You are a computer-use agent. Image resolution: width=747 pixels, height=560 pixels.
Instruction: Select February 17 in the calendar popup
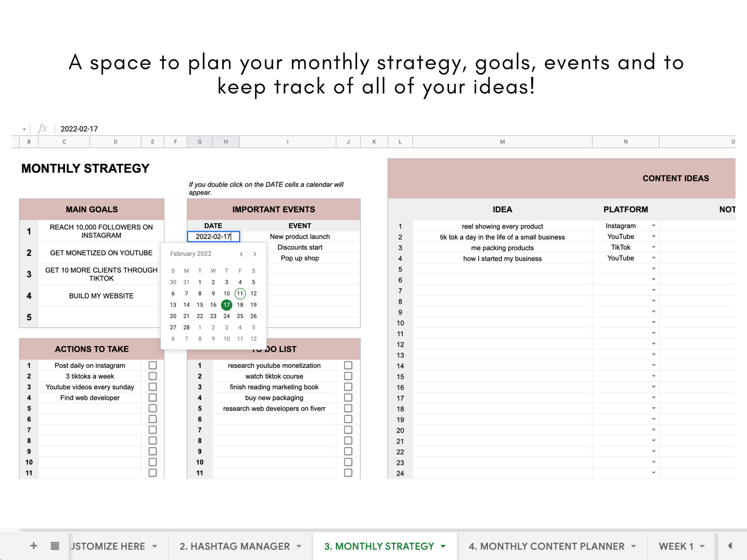coord(226,305)
